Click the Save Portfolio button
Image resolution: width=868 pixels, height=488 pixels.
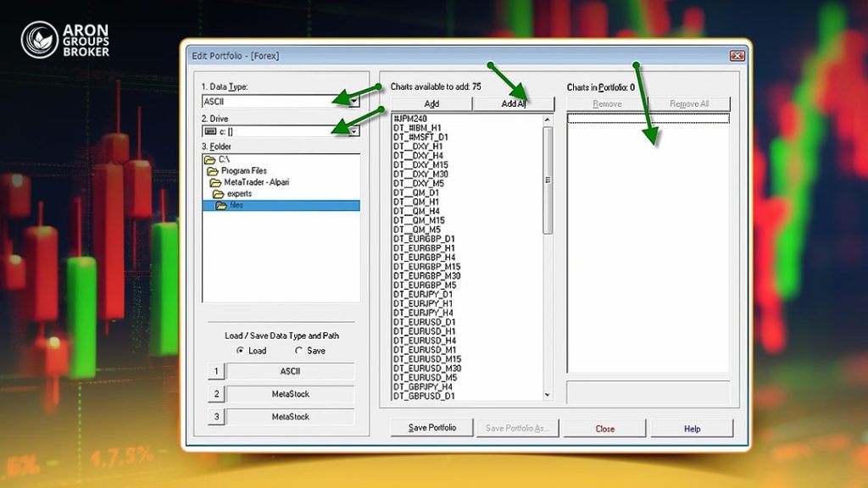pyautogui.click(x=432, y=428)
